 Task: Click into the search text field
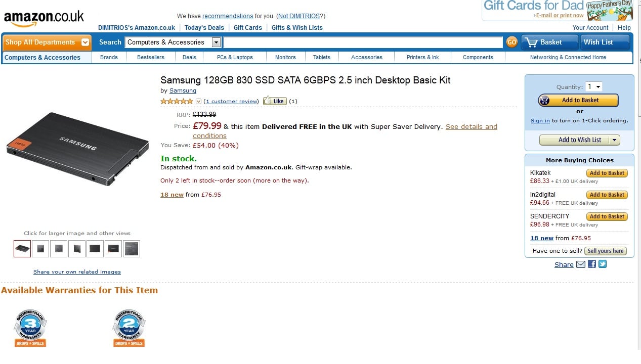[x=363, y=42]
